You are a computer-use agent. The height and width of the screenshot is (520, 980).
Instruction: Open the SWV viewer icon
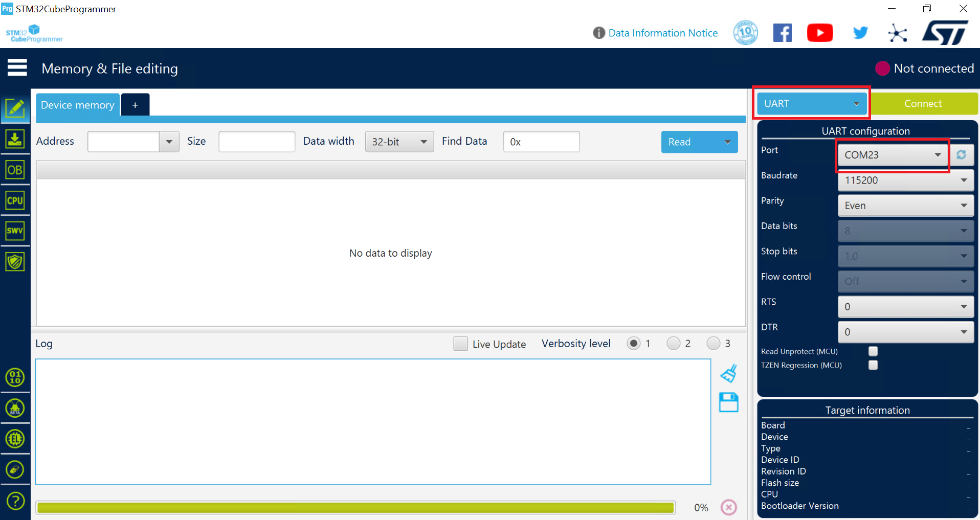15,231
